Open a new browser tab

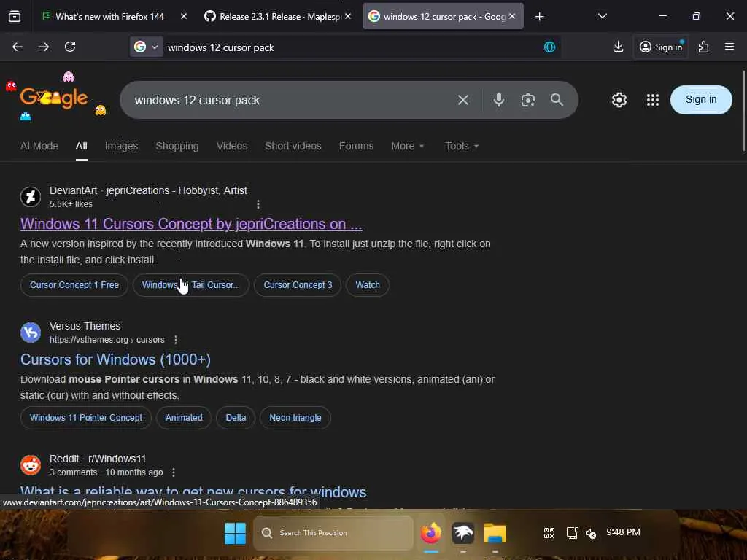pyautogui.click(x=539, y=17)
